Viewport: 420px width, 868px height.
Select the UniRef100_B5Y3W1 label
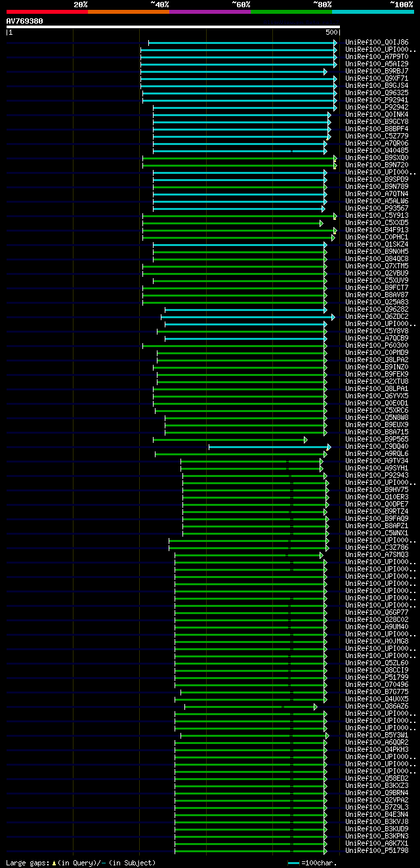pos(377,735)
